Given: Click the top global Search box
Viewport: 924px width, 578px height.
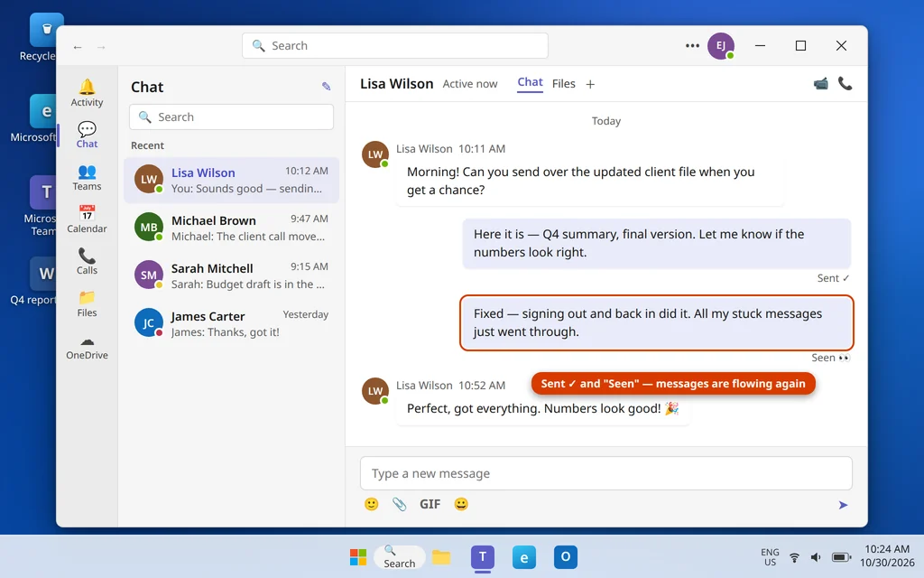Looking at the screenshot, I should (395, 45).
